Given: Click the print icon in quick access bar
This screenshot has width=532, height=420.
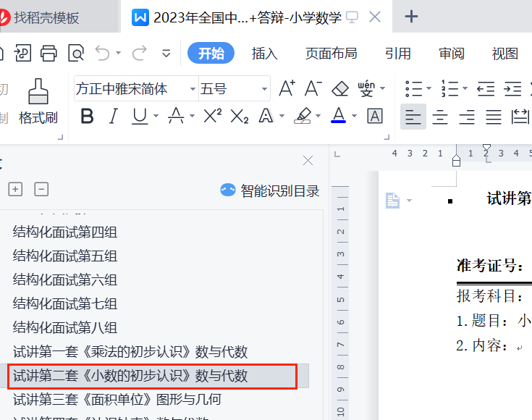Looking at the screenshot, I should (x=48, y=53).
